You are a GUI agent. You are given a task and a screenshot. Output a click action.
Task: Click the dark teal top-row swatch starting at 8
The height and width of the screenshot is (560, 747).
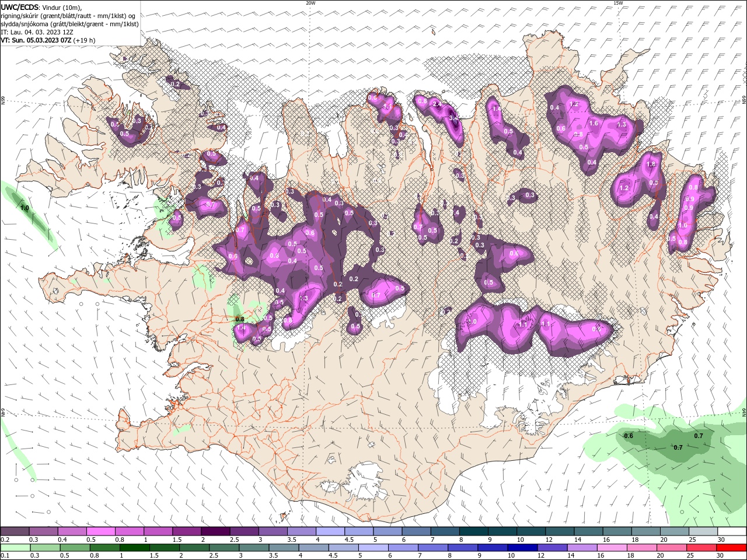(x=473, y=531)
